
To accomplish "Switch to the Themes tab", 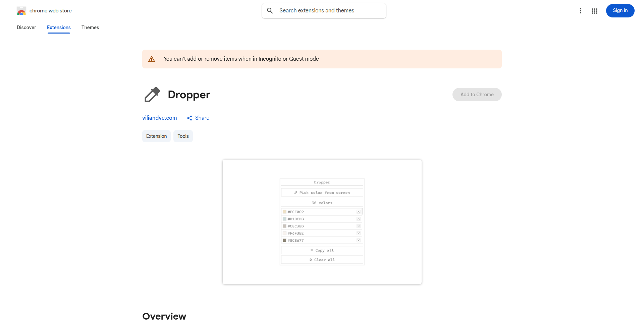I will (x=90, y=27).
